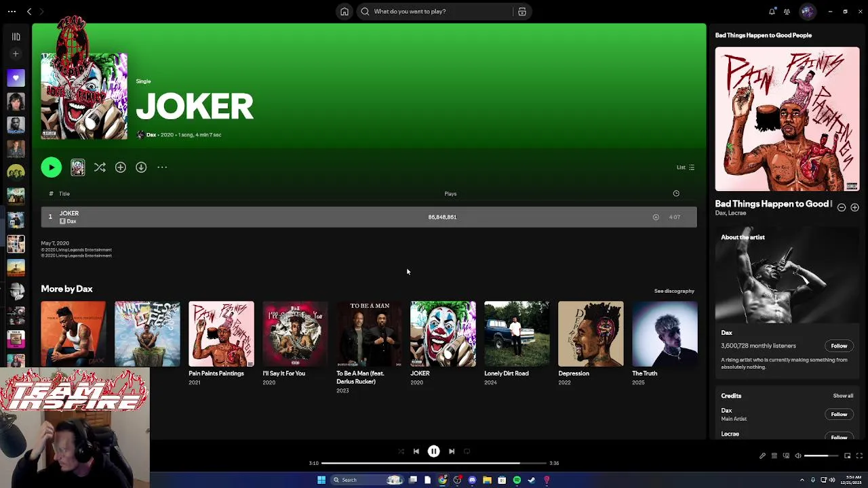Click Show all credits

(843, 396)
